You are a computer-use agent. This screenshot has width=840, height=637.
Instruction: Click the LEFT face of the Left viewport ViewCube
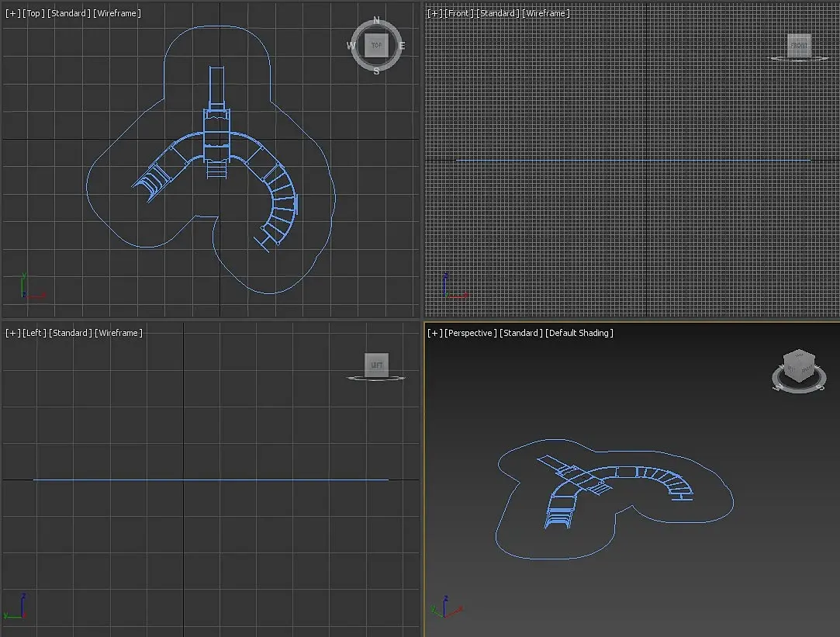376,365
